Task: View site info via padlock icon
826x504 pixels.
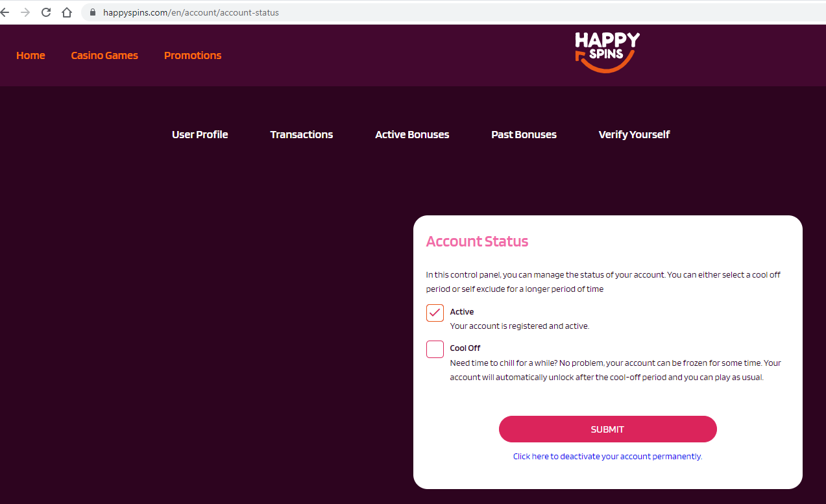Action: point(92,12)
